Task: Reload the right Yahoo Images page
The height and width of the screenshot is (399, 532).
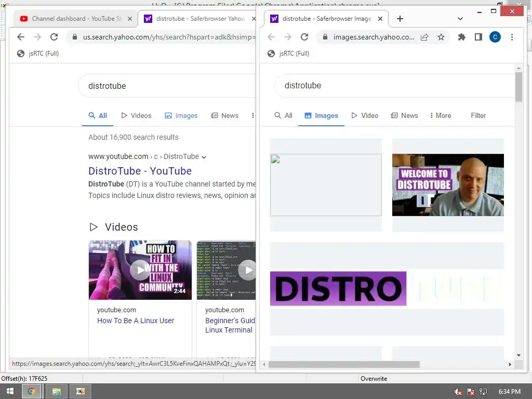Action: (304, 37)
